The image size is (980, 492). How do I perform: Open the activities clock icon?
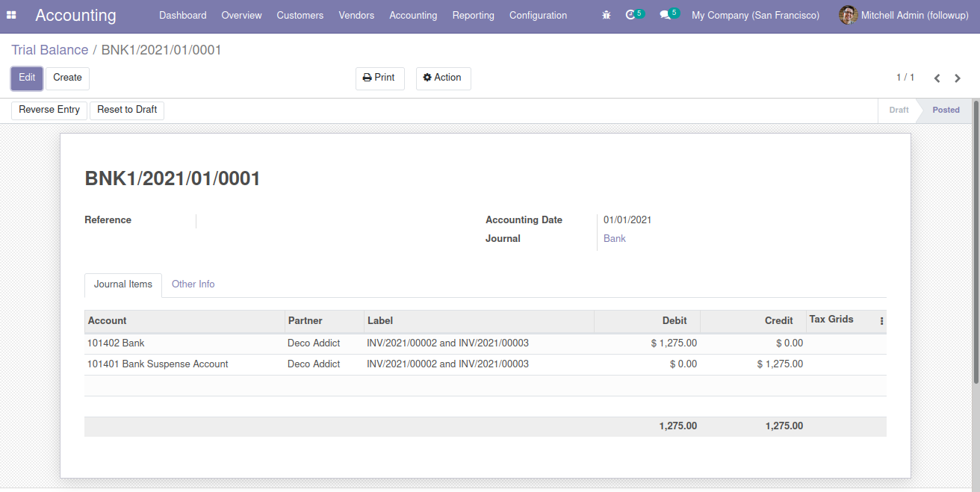(631, 15)
